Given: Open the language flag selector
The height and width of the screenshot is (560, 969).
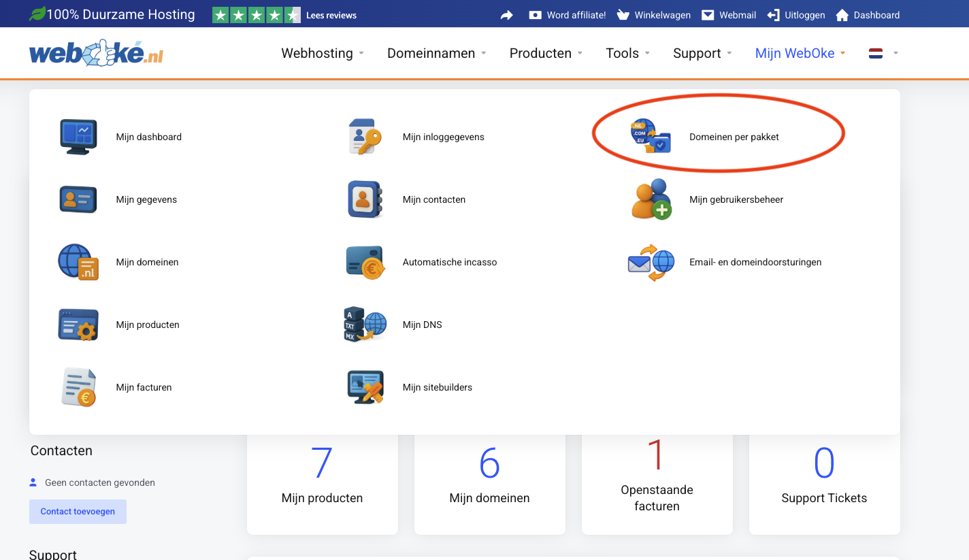Looking at the screenshot, I should pos(883,53).
